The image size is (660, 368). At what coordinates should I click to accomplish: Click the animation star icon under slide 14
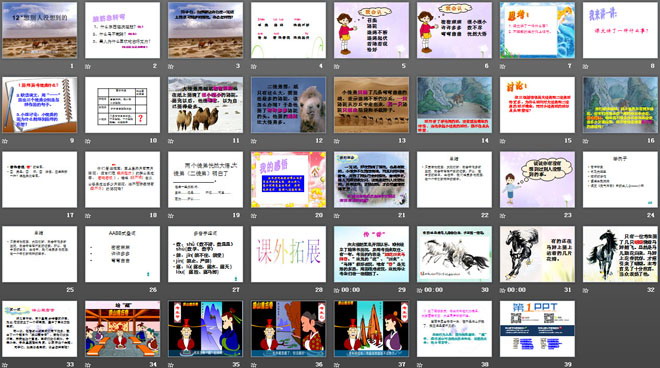pos(420,141)
